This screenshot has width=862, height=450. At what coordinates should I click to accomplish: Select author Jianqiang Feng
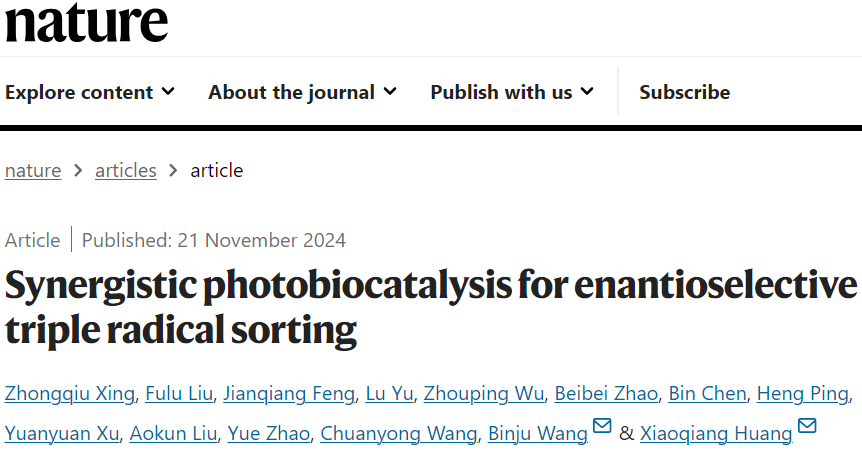click(289, 393)
